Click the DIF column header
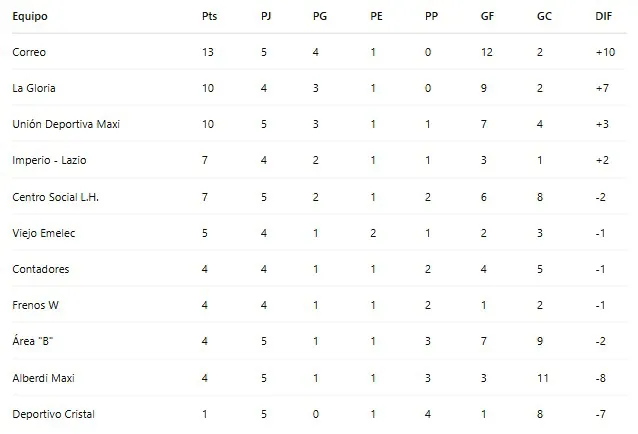 pyautogui.click(x=603, y=17)
